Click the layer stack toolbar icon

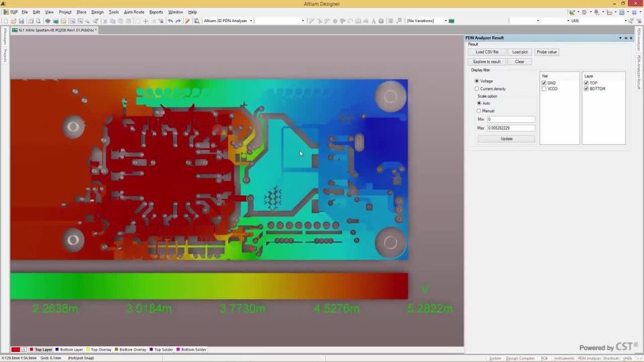(48, 21)
